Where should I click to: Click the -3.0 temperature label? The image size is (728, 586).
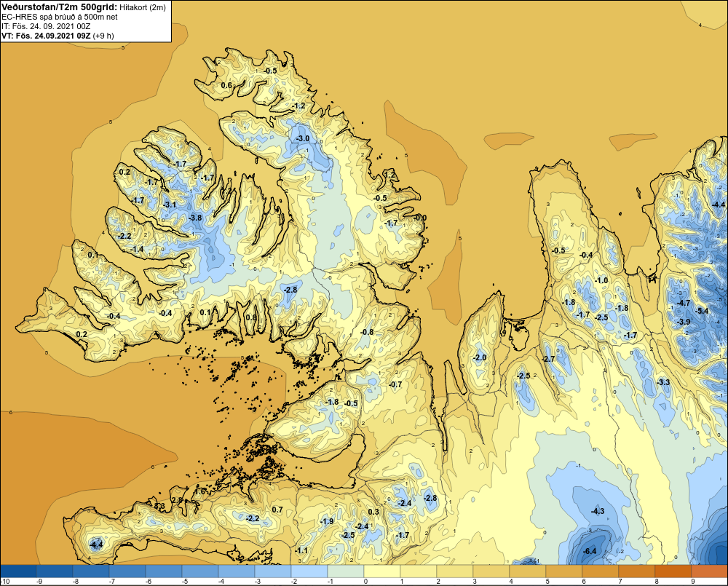303,139
